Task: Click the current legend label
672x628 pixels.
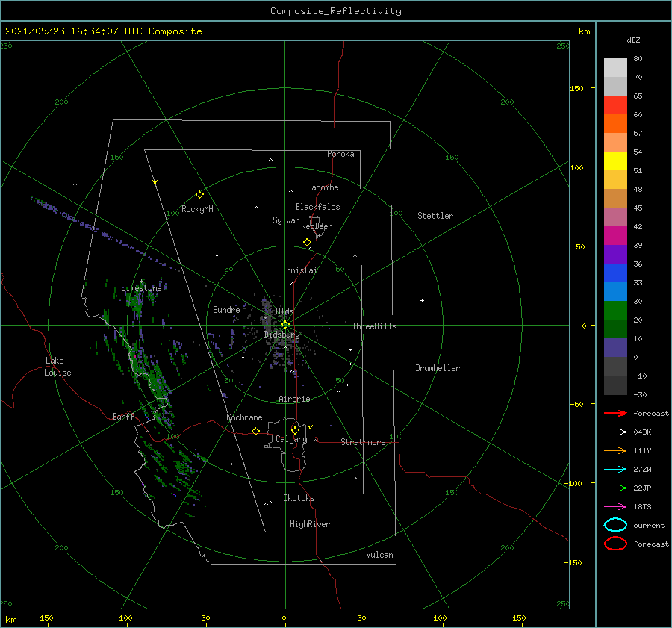Action: point(649,525)
